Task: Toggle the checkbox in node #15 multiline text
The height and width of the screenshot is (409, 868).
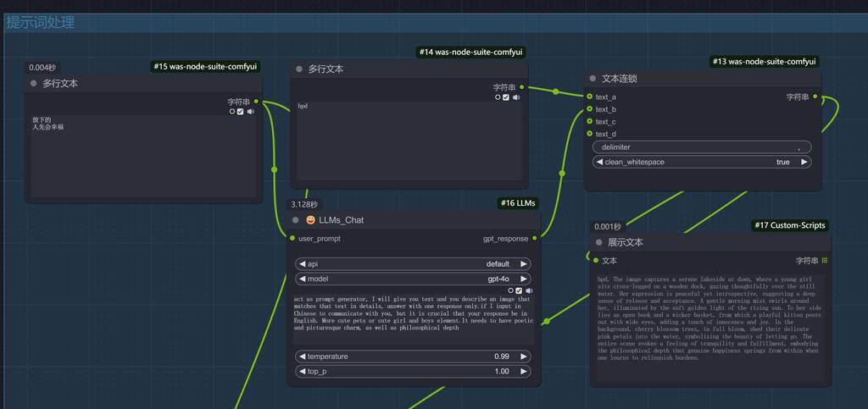Action: 241,111
